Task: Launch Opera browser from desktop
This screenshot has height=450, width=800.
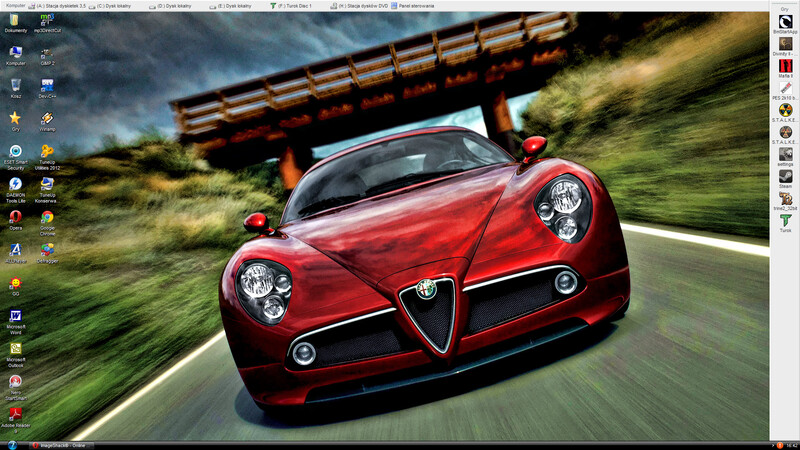Action: [x=15, y=217]
